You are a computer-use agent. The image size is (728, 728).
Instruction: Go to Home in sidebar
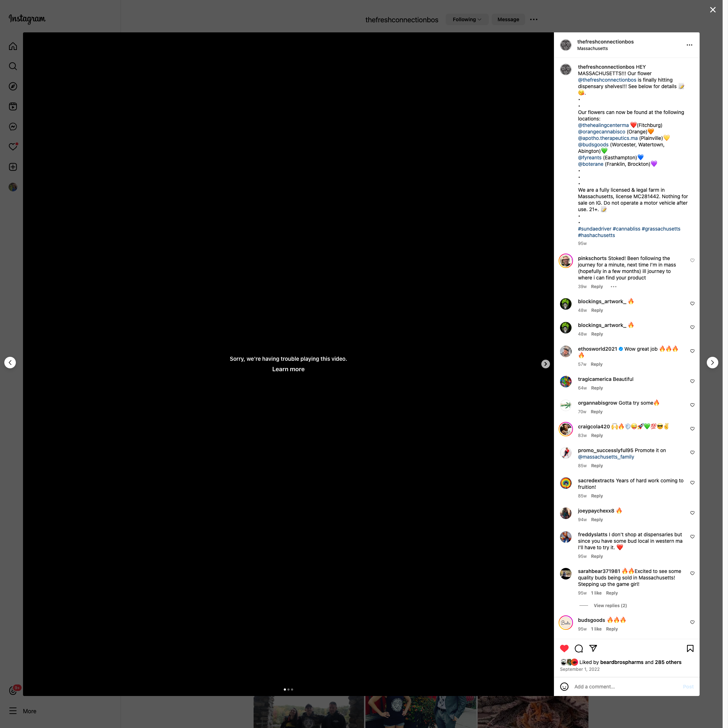pos(13,46)
